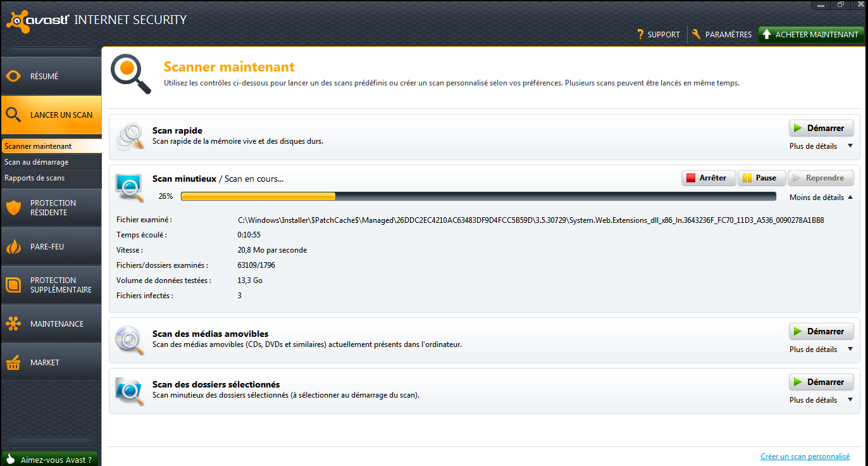
Task: Expand Plus de détails for Scan rapide
Action: (x=821, y=146)
